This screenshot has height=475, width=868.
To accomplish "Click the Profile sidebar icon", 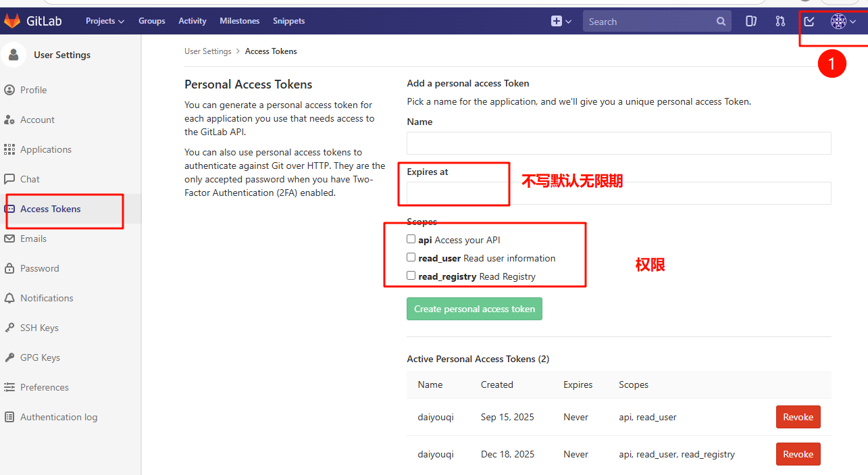I will 9,90.
